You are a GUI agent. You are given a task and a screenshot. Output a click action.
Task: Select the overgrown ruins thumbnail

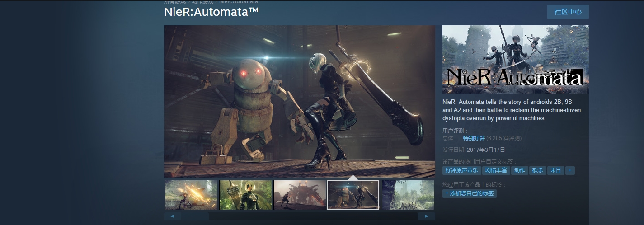(x=408, y=195)
